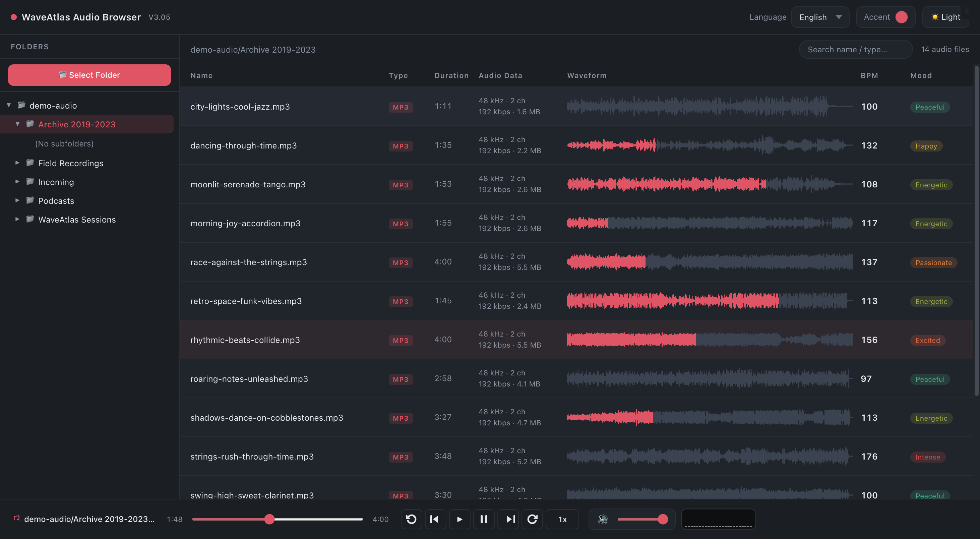Sort the file list by Duration column

[451, 75]
